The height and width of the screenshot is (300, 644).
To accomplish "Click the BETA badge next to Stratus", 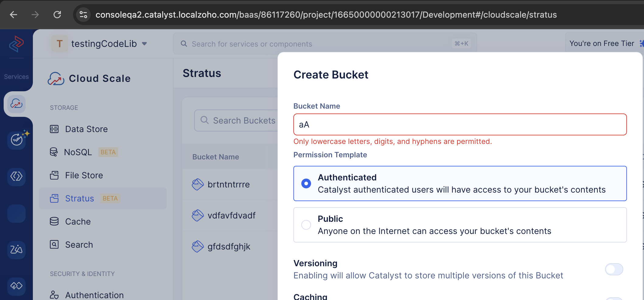I will pyautogui.click(x=110, y=198).
